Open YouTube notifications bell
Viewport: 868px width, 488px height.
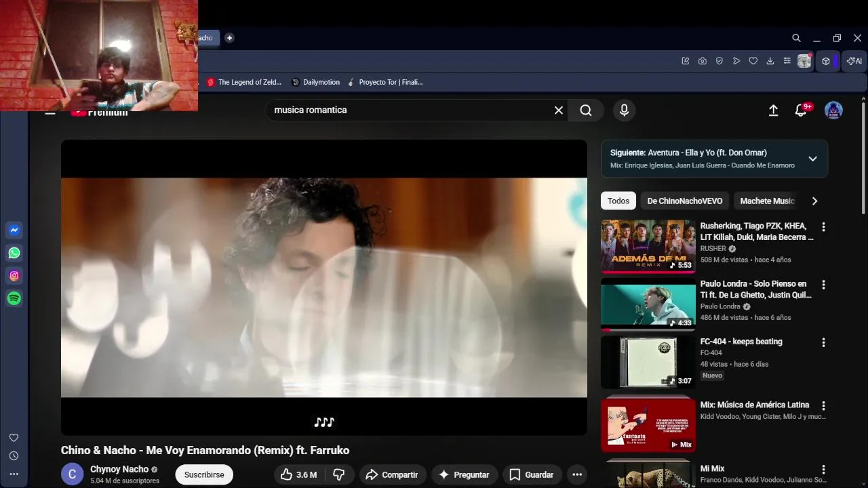[x=801, y=110]
